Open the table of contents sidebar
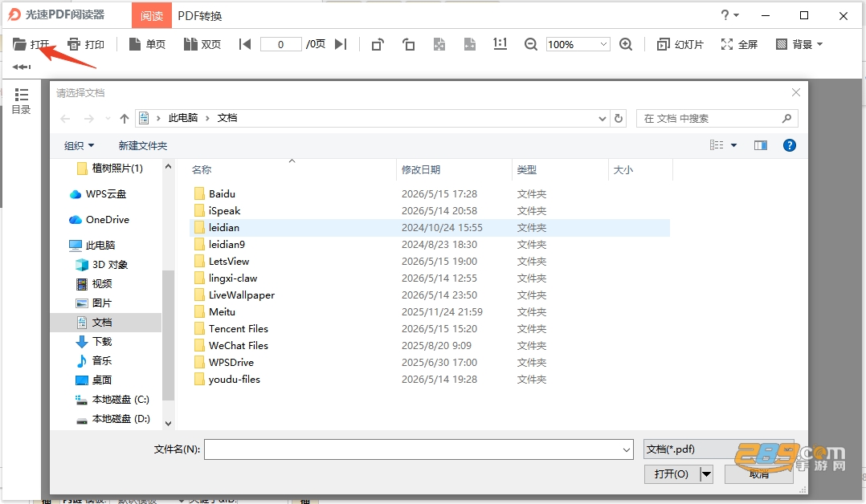This screenshot has width=866, height=504. point(21,101)
